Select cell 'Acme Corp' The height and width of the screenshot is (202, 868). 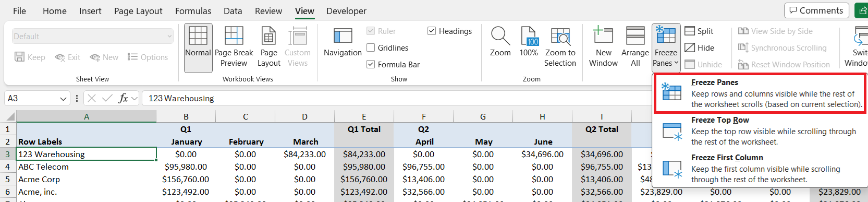87,179
